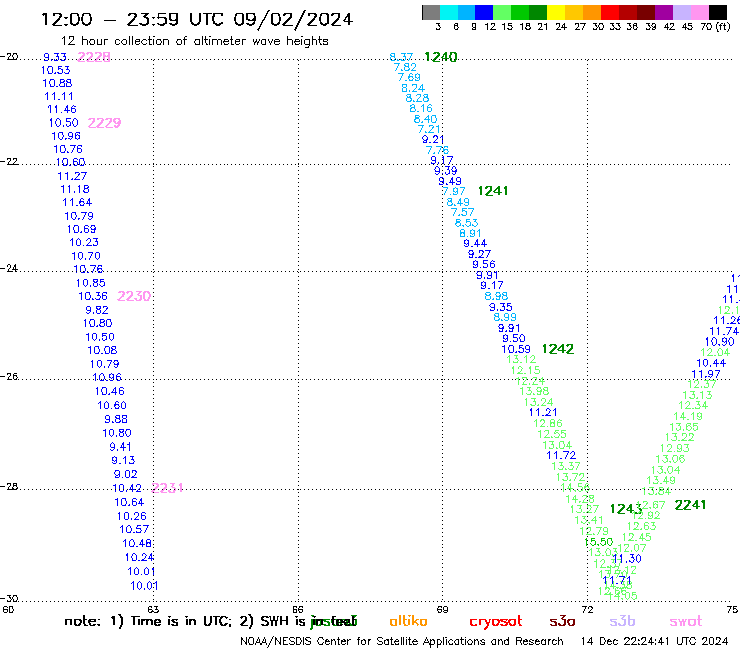Click the wave height value 10.23

(x=84, y=242)
